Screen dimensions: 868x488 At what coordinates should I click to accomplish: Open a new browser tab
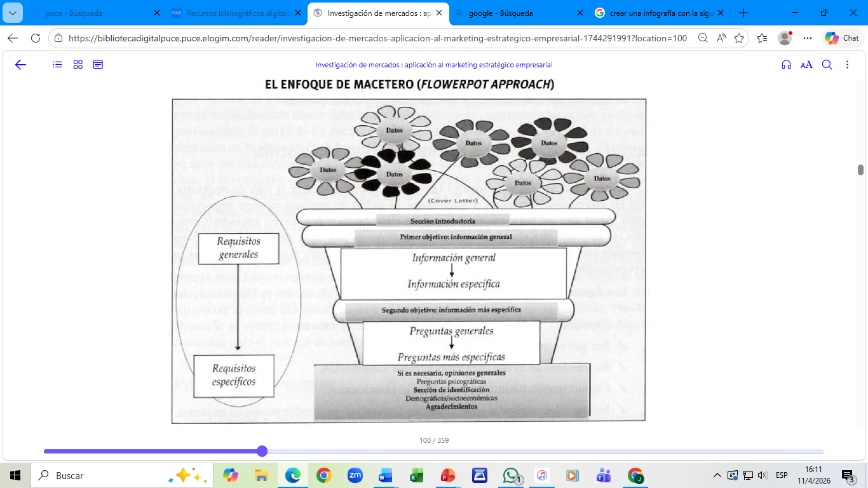(743, 13)
